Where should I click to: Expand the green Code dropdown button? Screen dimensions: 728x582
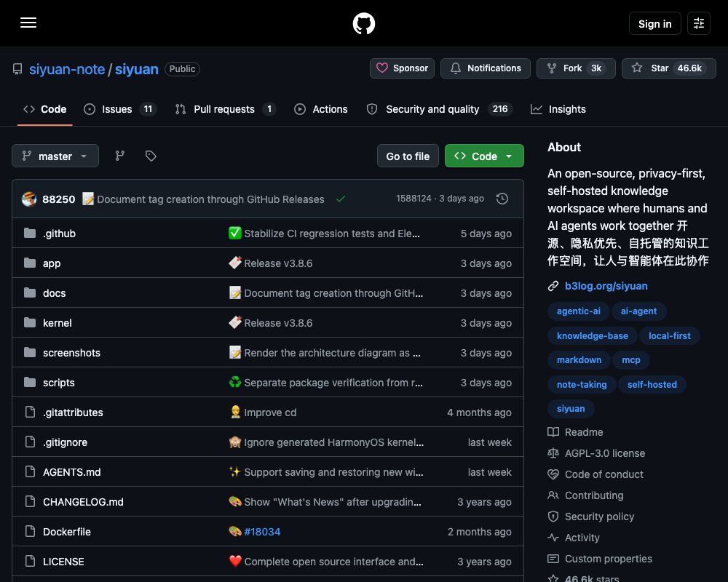(484, 156)
